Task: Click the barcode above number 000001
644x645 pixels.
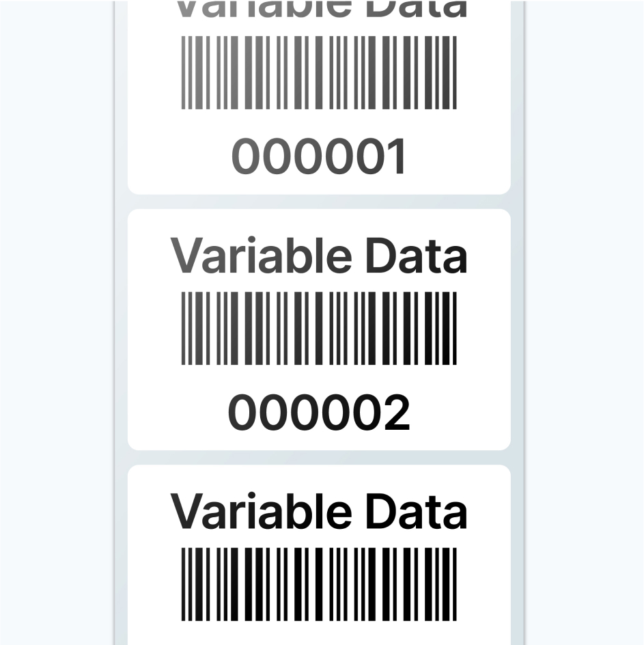Action: point(319,72)
